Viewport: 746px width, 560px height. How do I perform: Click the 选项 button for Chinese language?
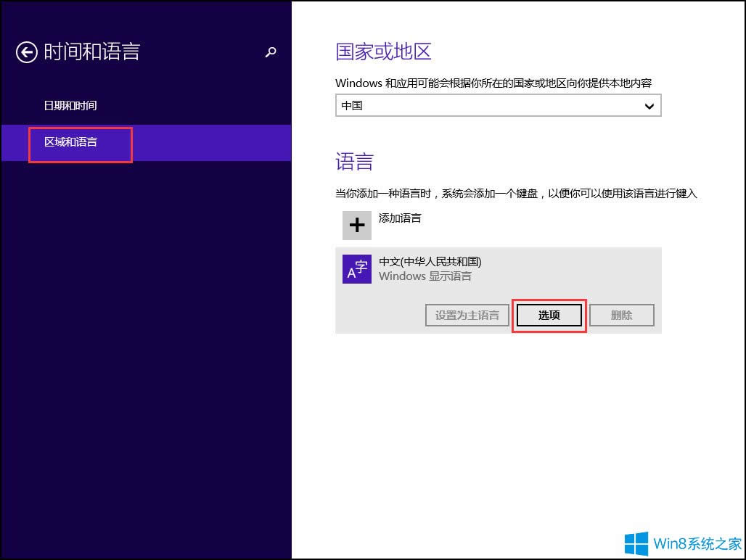click(x=549, y=315)
